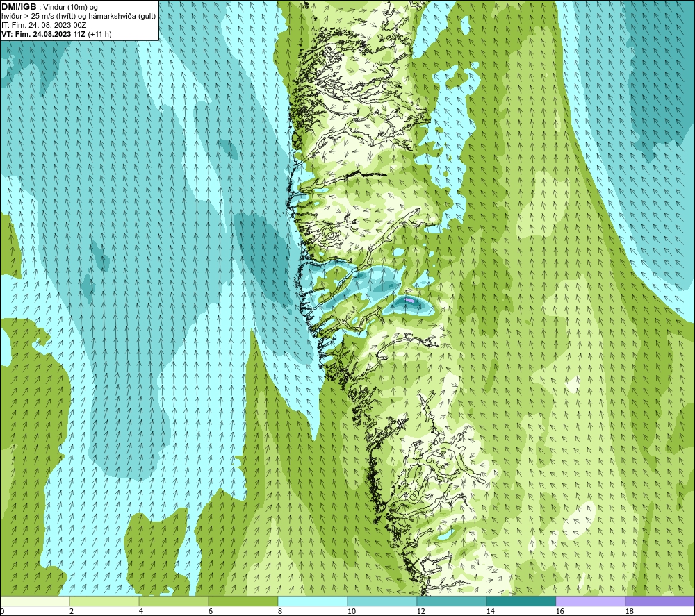Click the small purple wind maximum over the fjord

click(x=411, y=300)
